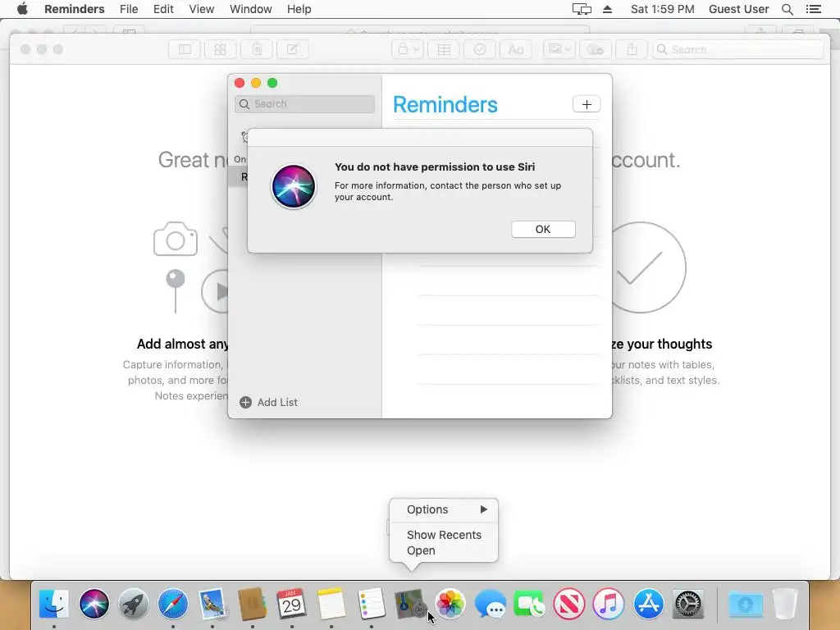Open the Trash in the dock
The height and width of the screenshot is (630, 840).
click(785, 604)
